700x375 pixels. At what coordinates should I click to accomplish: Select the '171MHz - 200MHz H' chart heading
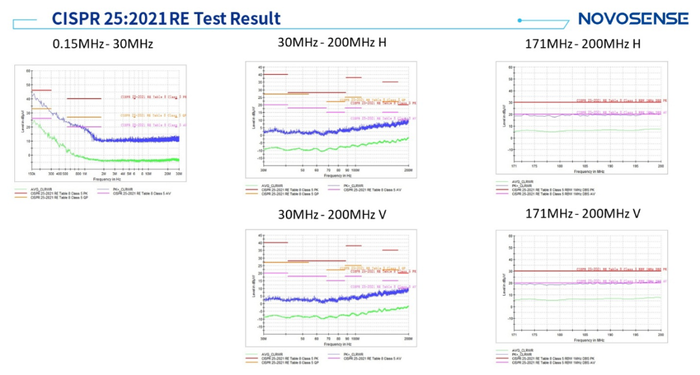pos(583,44)
